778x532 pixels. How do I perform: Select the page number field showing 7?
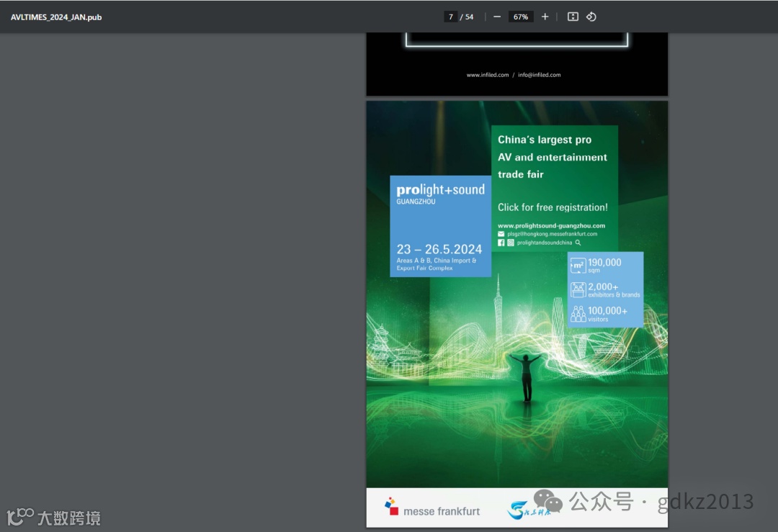[x=450, y=17]
